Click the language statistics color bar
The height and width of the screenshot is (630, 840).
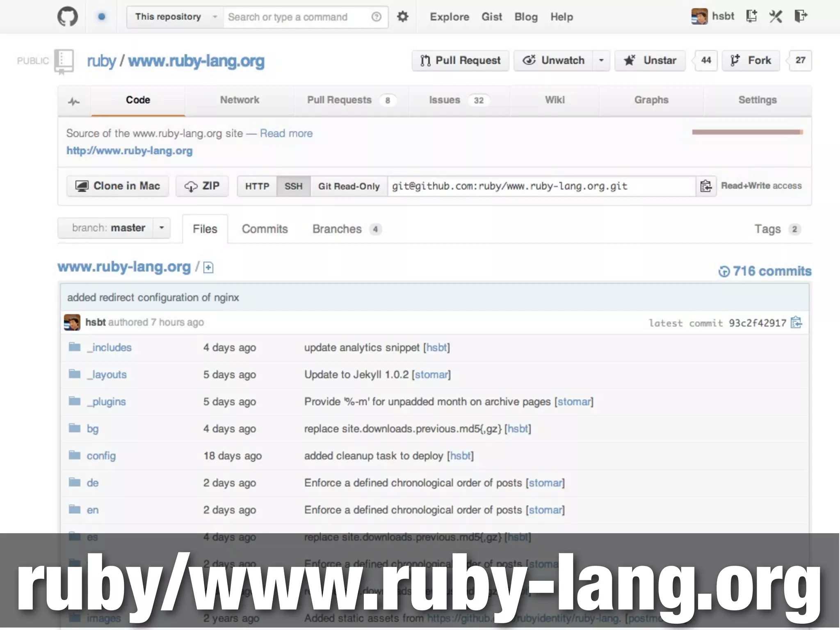(747, 132)
